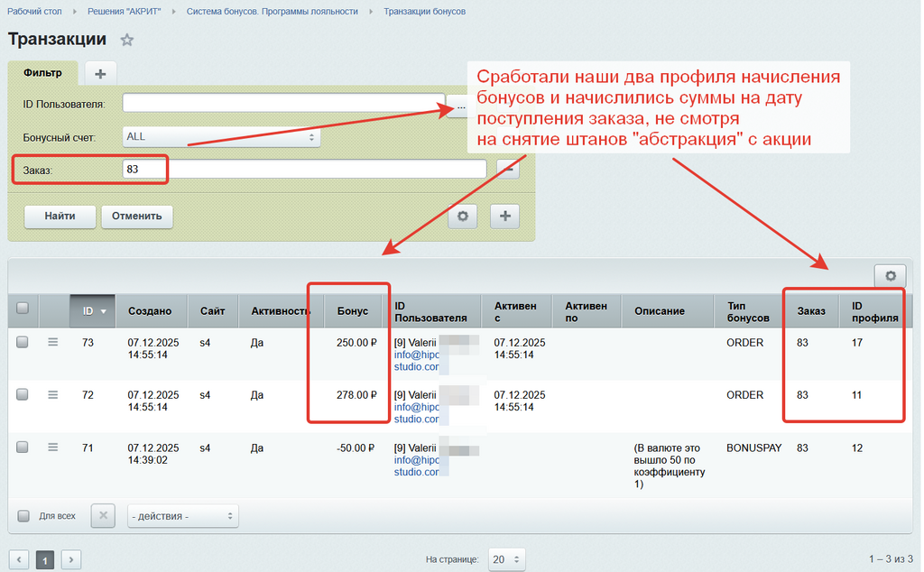
Task: Open table settings gear icon
Action: coord(890,276)
